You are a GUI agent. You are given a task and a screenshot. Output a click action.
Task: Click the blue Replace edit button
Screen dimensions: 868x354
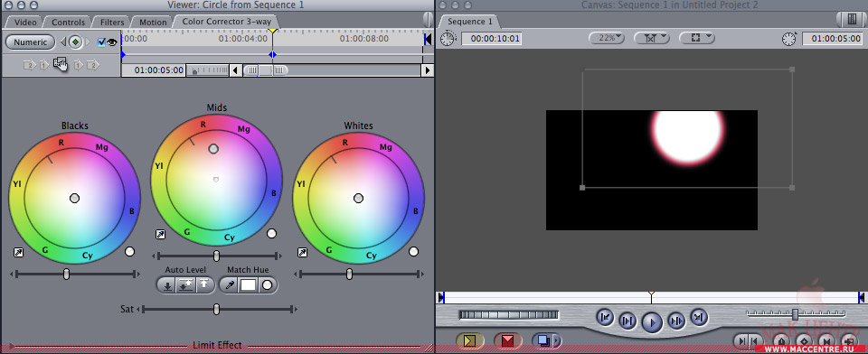point(542,340)
